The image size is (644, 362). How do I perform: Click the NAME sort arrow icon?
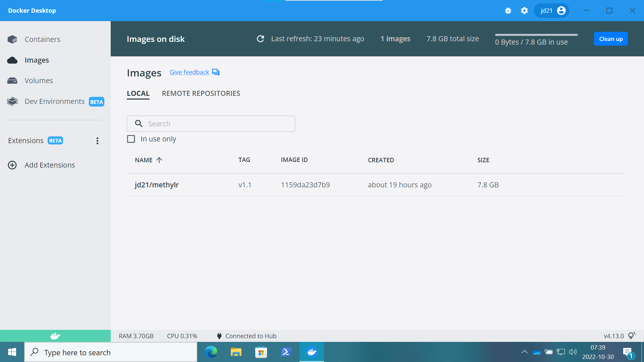159,160
